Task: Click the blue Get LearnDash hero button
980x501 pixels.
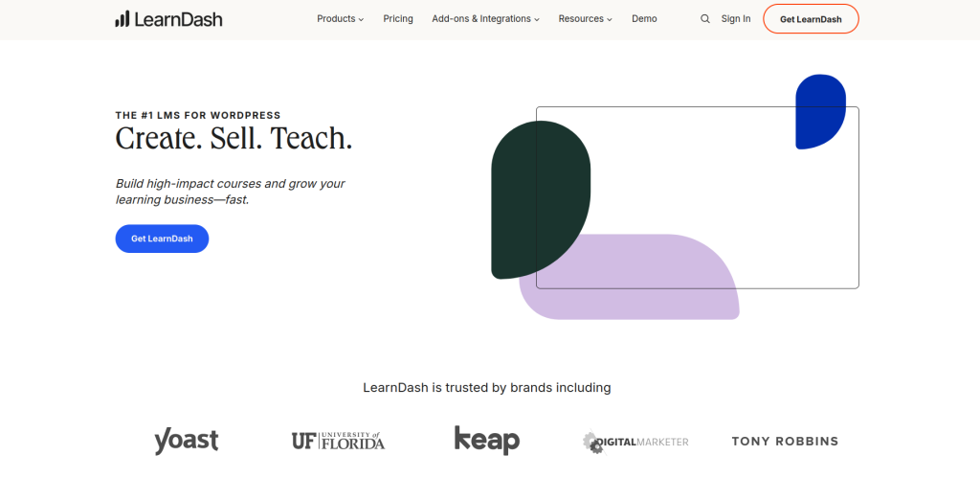Action: (162, 239)
